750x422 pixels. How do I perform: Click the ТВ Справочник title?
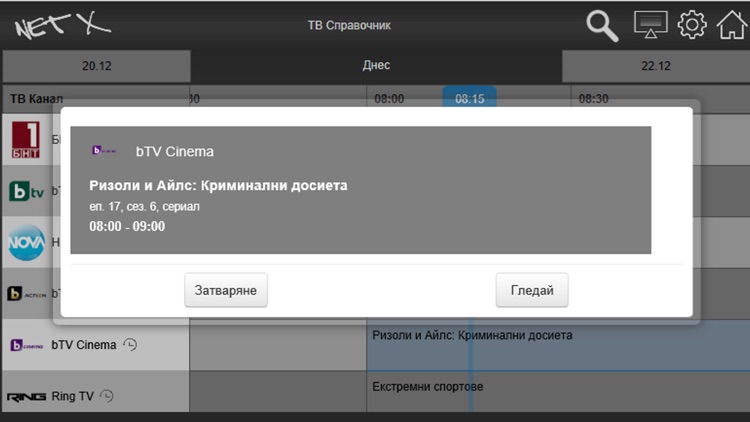[x=349, y=25]
